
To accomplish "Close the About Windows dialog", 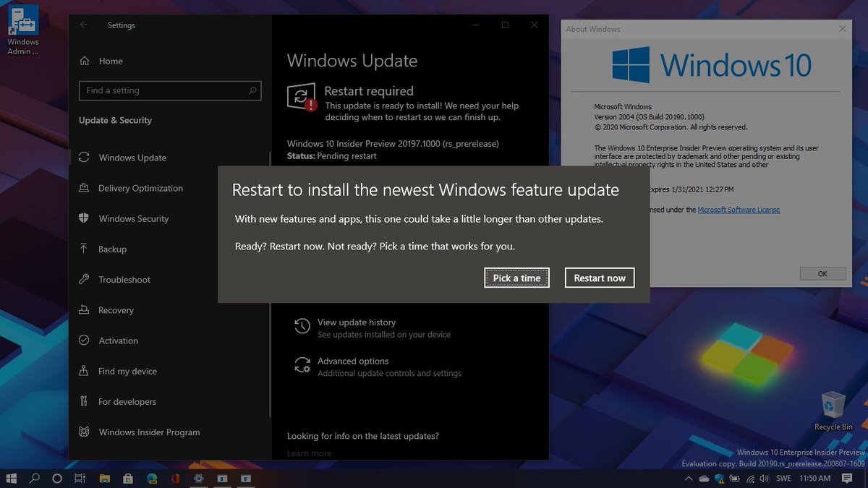I will pos(843,29).
